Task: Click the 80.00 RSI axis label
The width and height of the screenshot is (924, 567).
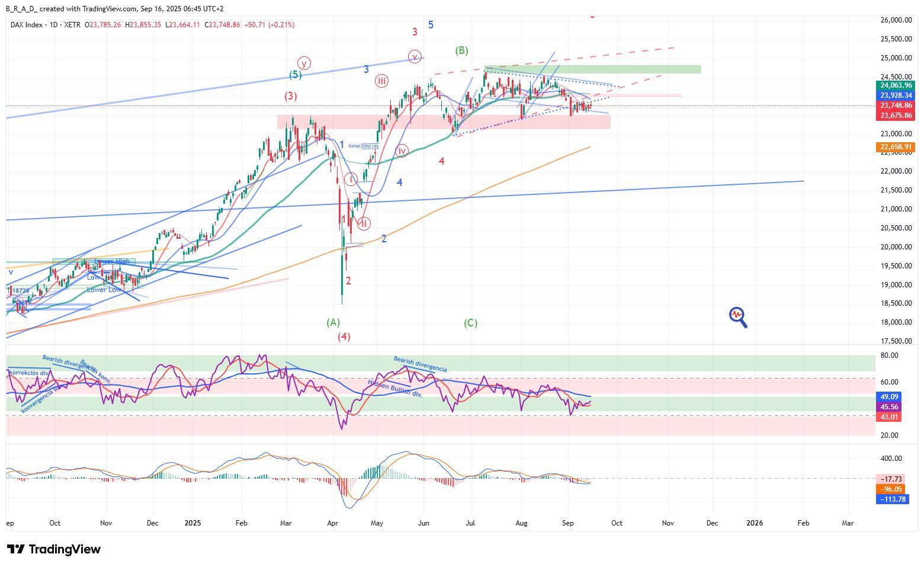Action: (x=889, y=355)
